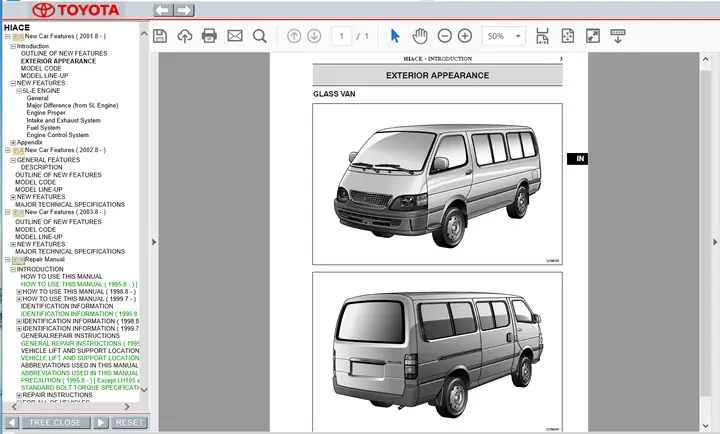Open Engine Control System item
The image size is (720, 434).
[x=57, y=135]
